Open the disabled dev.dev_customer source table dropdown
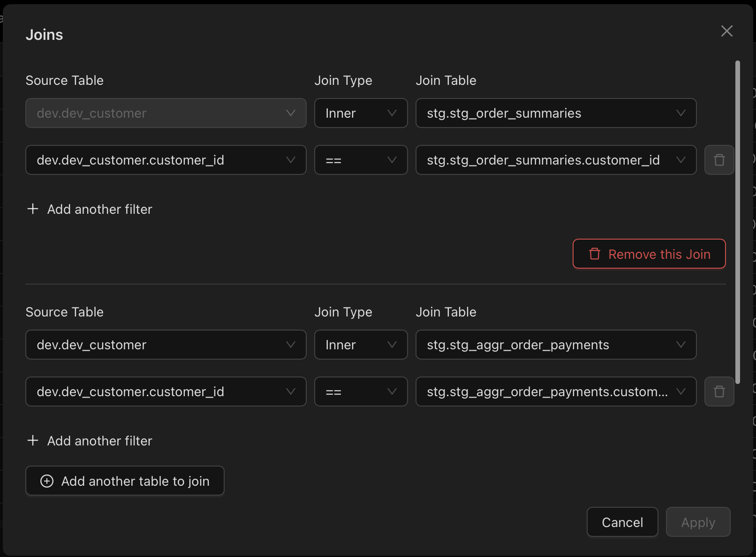Viewport: 756px width, 557px height. tap(166, 113)
